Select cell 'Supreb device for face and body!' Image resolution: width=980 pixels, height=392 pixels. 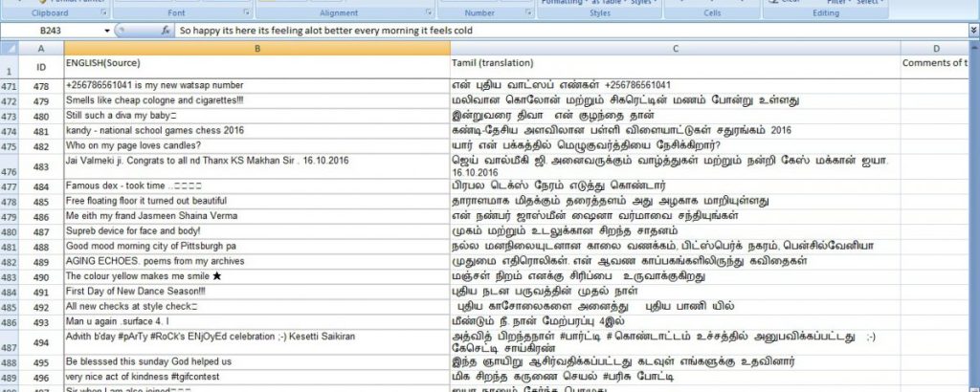coord(256,231)
